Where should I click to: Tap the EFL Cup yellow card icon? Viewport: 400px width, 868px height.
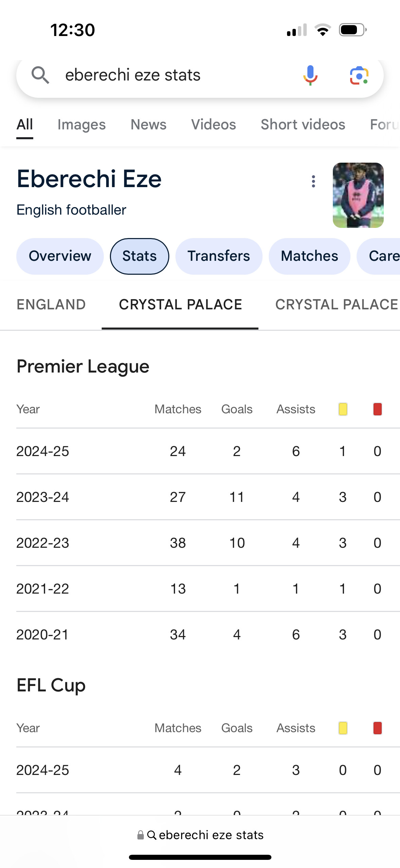[x=343, y=728]
